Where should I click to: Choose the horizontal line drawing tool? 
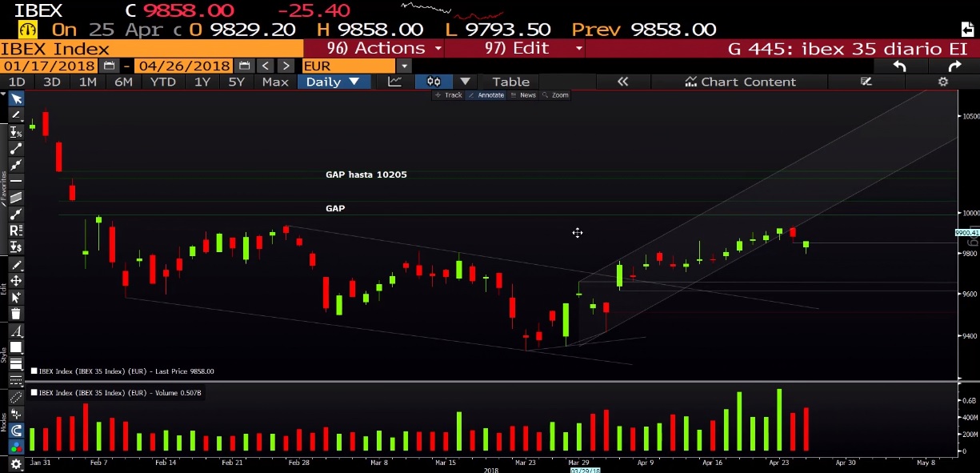point(16,181)
